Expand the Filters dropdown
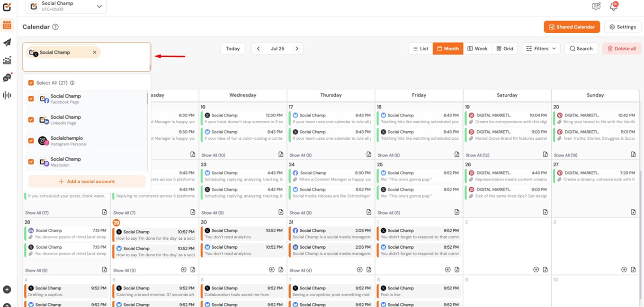The image size is (644, 307). click(x=541, y=49)
